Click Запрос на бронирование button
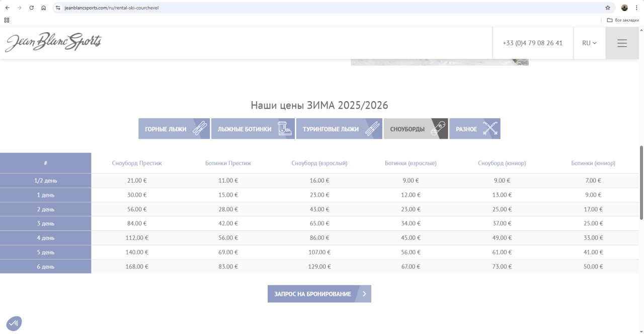644x334 pixels. (x=319, y=294)
